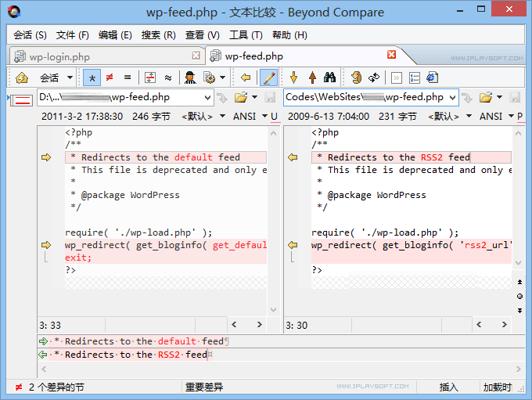
Task: Expand left file path dropdown arrow
Action: [x=207, y=98]
